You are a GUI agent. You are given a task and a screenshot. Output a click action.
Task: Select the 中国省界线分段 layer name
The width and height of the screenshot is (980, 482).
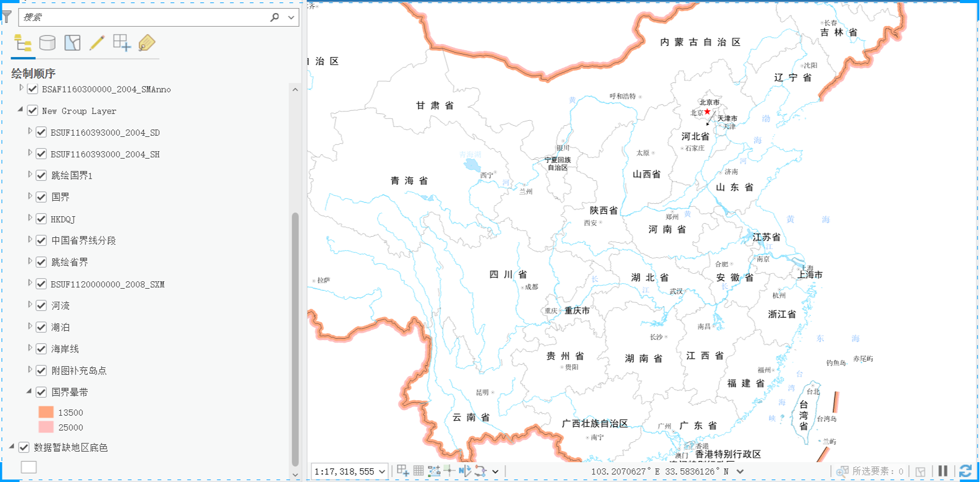coord(84,240)
